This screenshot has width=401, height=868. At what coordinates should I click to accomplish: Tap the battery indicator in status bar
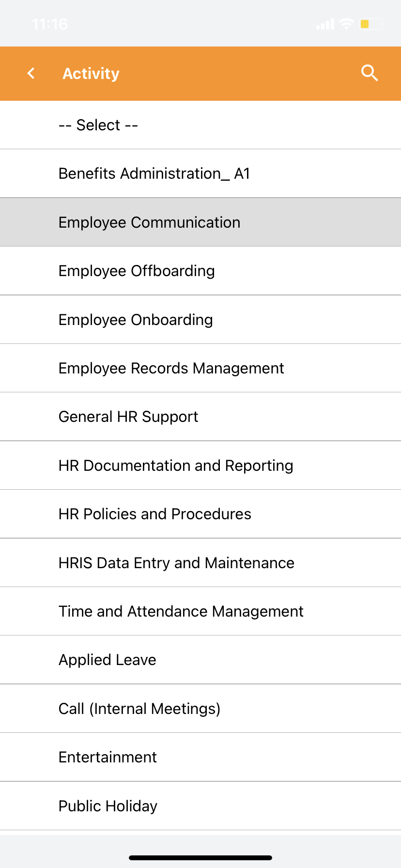click(371, 24)
